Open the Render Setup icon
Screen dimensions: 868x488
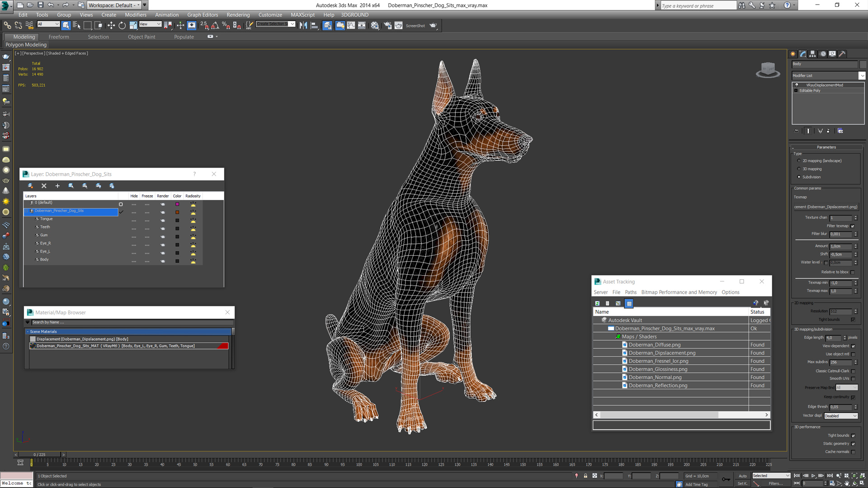click(x=387, y=25)
